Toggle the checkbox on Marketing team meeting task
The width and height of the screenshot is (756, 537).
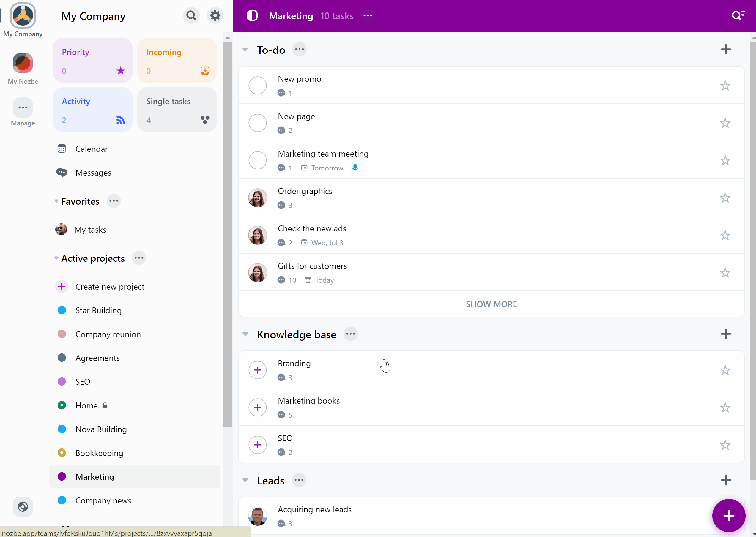pyautogui.click(x=258, y=160)
